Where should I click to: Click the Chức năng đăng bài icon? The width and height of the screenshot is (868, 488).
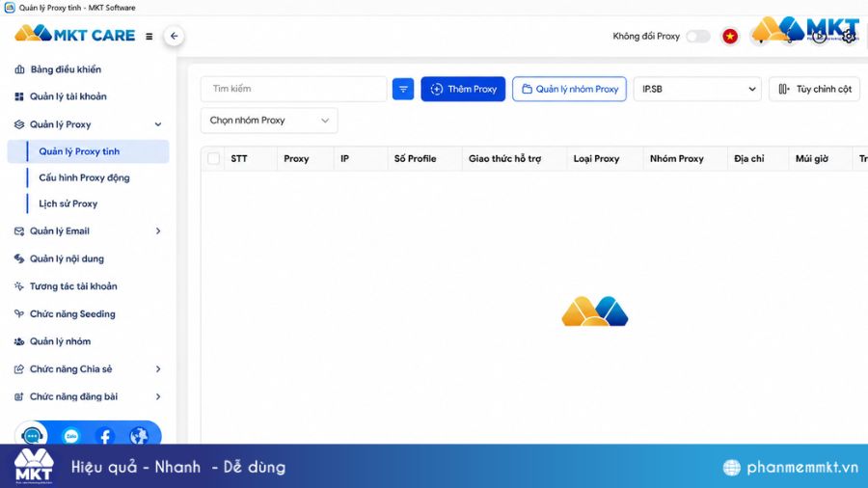click(x=19, y=396)
